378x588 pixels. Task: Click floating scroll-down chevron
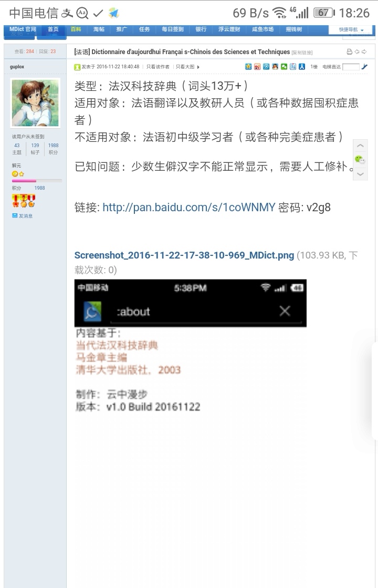coord(360,174)
